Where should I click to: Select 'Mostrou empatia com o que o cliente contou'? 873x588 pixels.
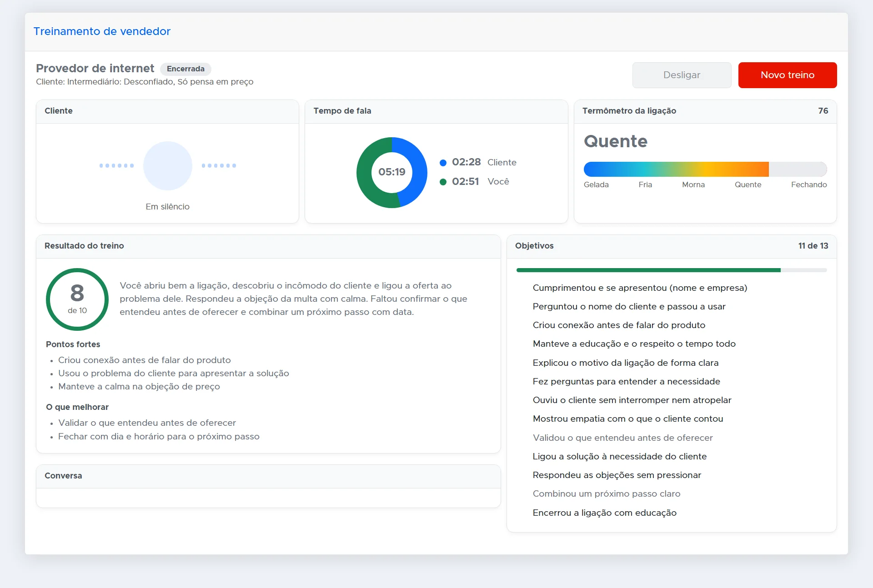click(x=628, y=419)
